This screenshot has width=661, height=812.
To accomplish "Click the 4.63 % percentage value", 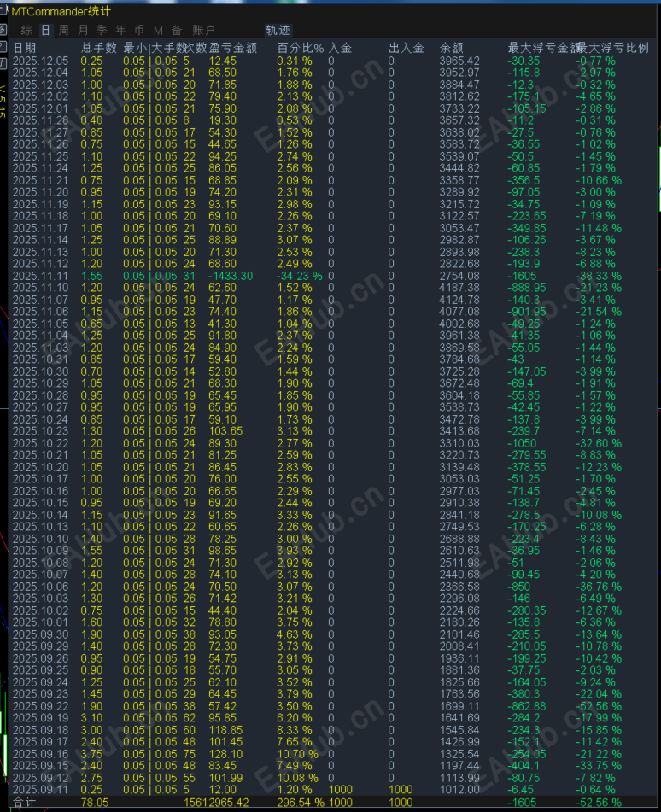I will [295, 634].
